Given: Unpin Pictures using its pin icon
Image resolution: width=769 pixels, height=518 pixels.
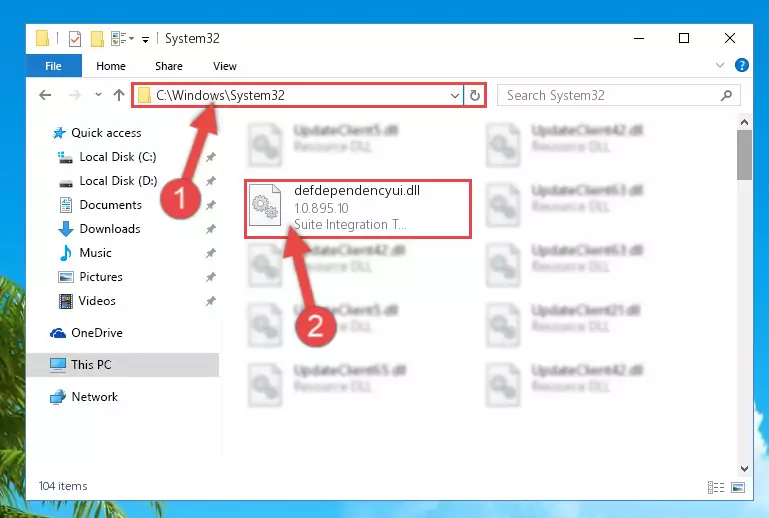Looking at the screenshot, I should click(210, 277).
